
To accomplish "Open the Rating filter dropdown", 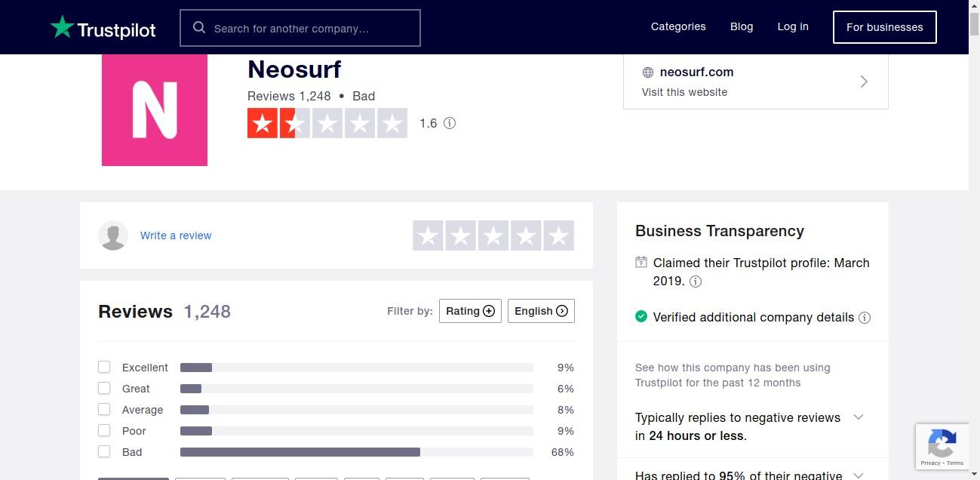I will pyautogui.click(x=470, y=311).
